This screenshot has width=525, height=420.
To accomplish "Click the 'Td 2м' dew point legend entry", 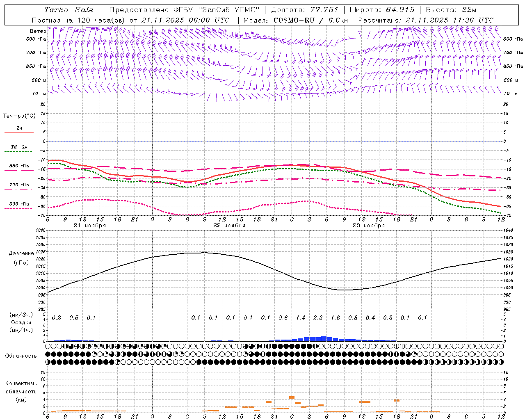I will coord(19,147).
